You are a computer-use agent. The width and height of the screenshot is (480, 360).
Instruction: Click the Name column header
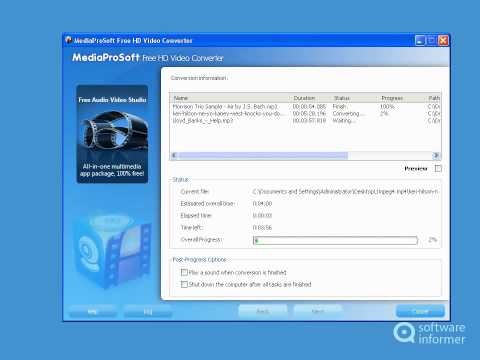coord(230,98)
